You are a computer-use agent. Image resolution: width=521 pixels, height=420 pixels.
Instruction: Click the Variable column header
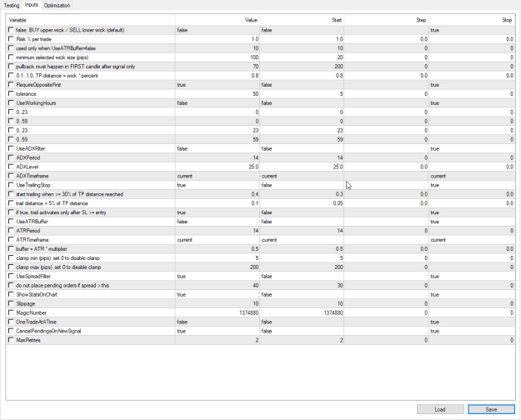click(x=91, y=20)
